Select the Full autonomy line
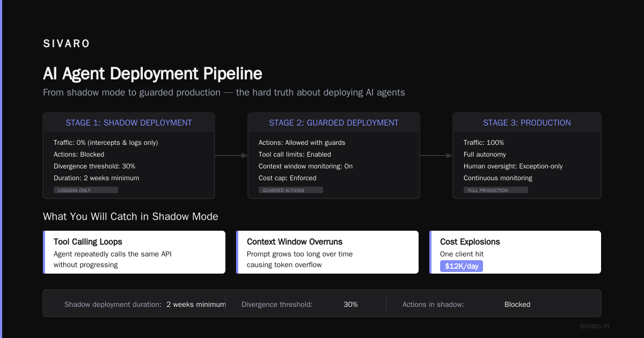The image size is (644, 338). (x=485, y=155)
